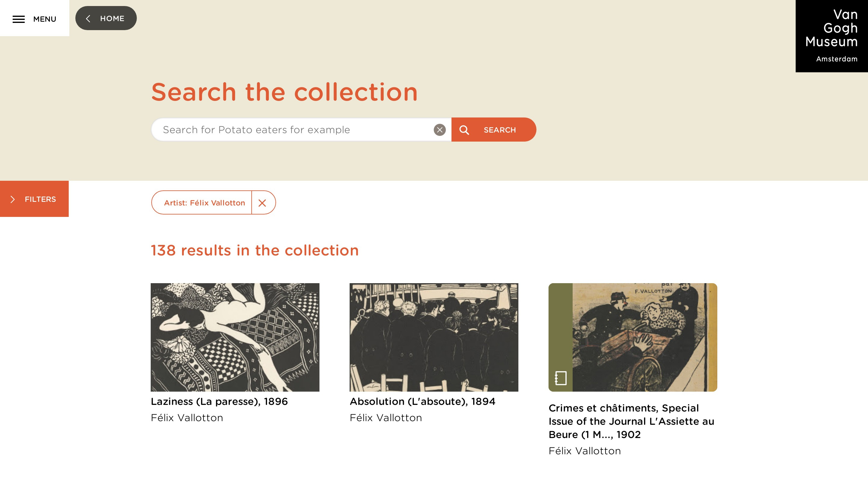Select the Artist: Félix Vallotton filter chip
868x482 pixels.
coord(204,203)
